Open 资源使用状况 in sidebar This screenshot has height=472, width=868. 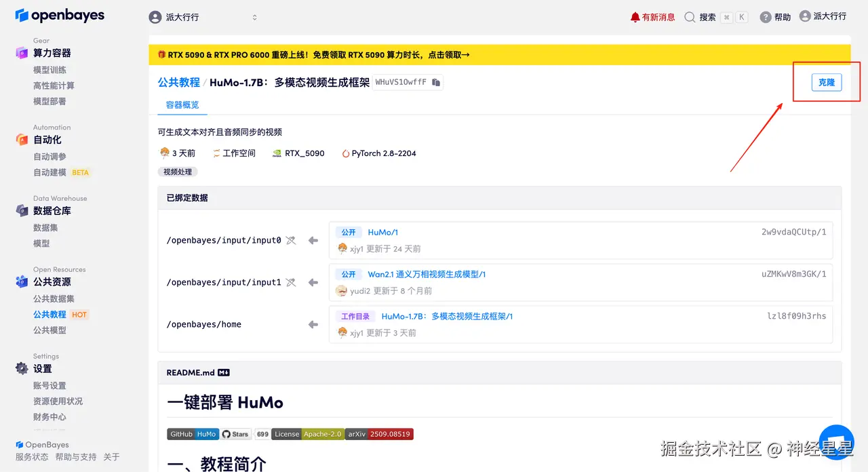pyautogui.click(x=58, y=401)
